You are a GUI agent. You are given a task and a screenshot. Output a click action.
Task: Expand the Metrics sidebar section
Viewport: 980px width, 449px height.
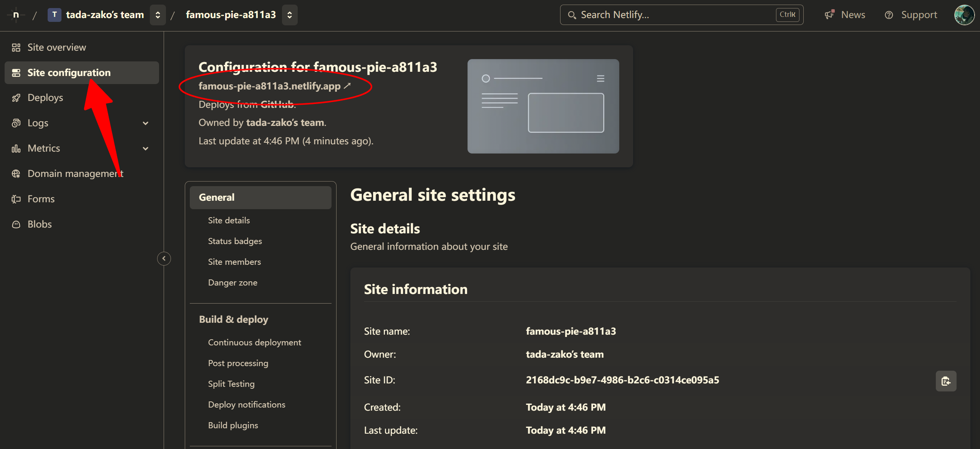pyautogui.click(x=145, y=148)
